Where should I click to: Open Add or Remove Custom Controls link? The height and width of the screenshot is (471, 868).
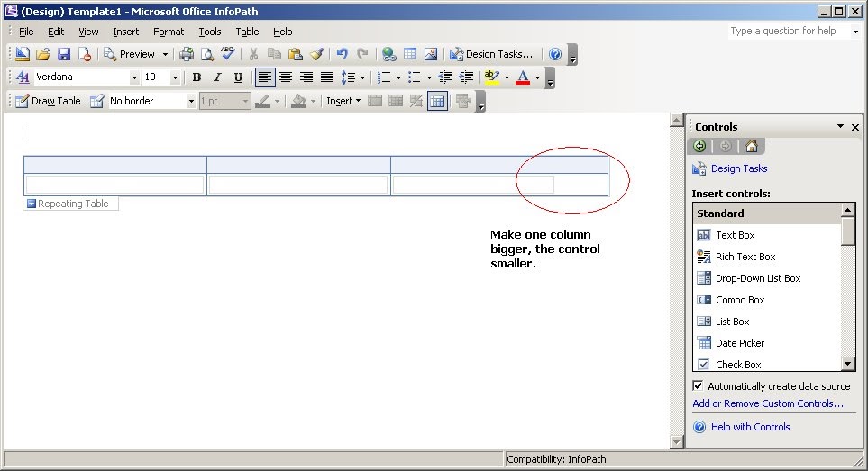[768, 403]
